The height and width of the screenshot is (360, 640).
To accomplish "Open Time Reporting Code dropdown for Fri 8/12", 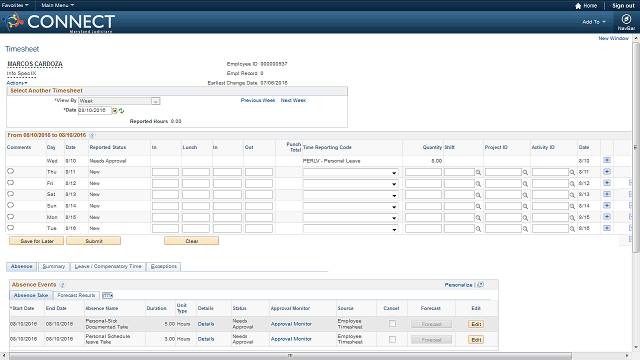I will (350, 184).
